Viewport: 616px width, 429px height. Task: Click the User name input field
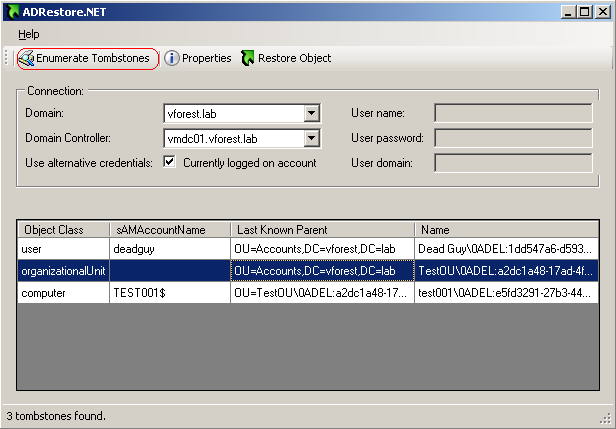(x=513, y=113)
